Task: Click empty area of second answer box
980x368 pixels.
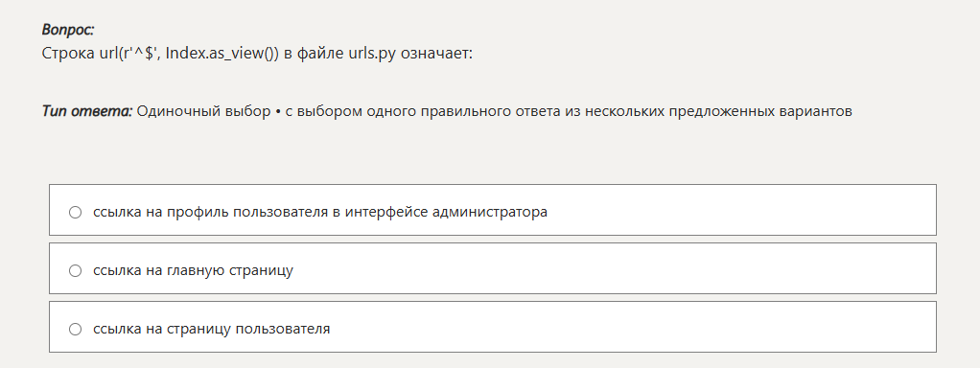Action: point(613,268)
